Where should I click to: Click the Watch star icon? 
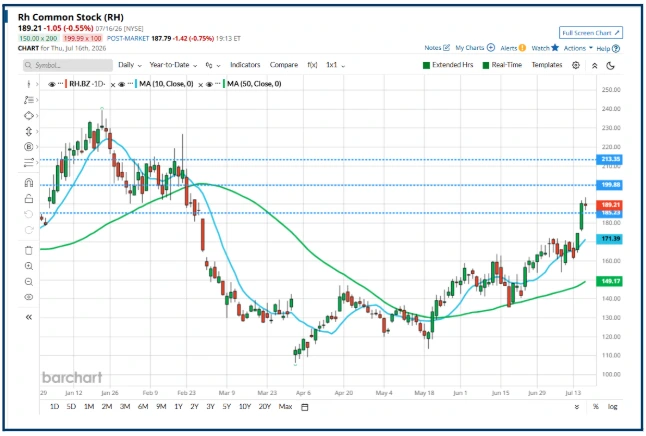555,47
